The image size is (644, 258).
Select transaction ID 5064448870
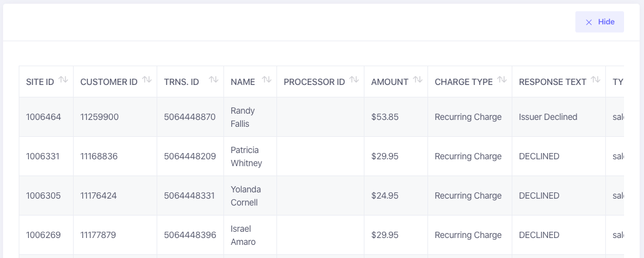[190, 117]
